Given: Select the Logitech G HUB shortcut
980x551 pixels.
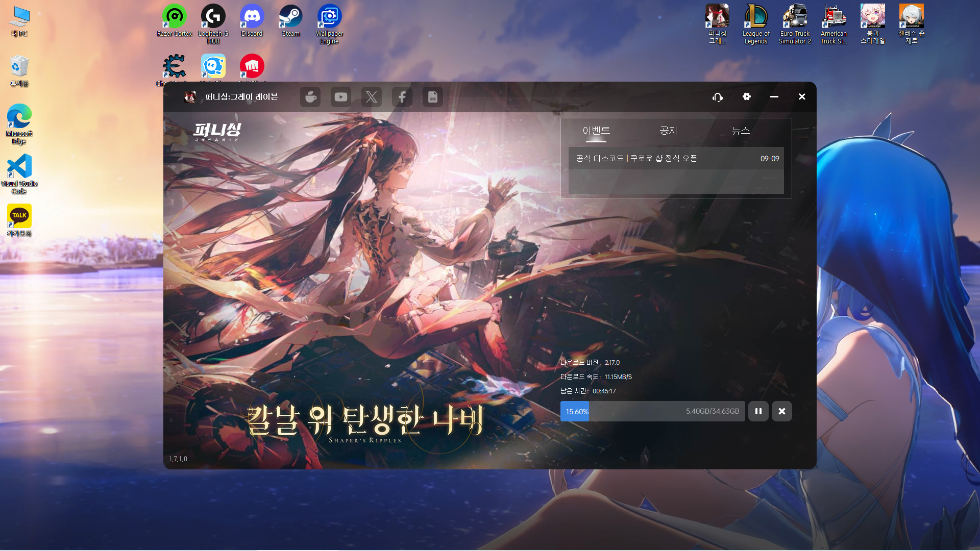Looking at the screenshot, I should [213, 24].
